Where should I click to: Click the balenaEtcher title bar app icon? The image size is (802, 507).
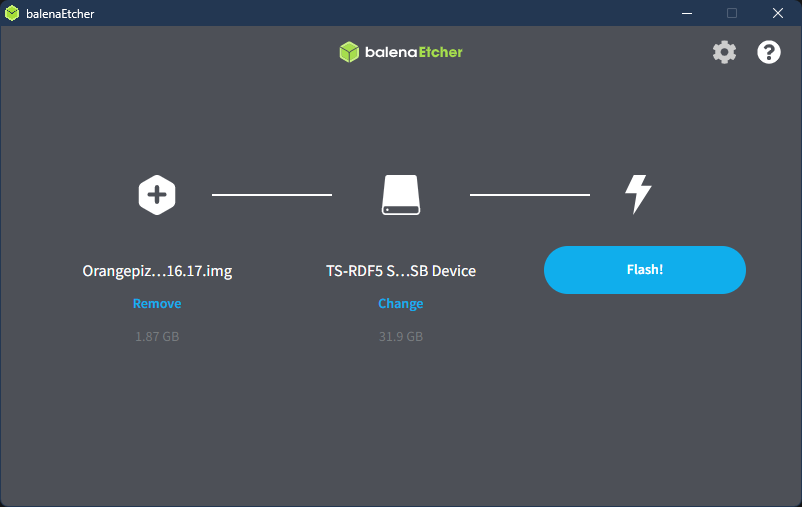pyautogui.click(x=12, y=13)
